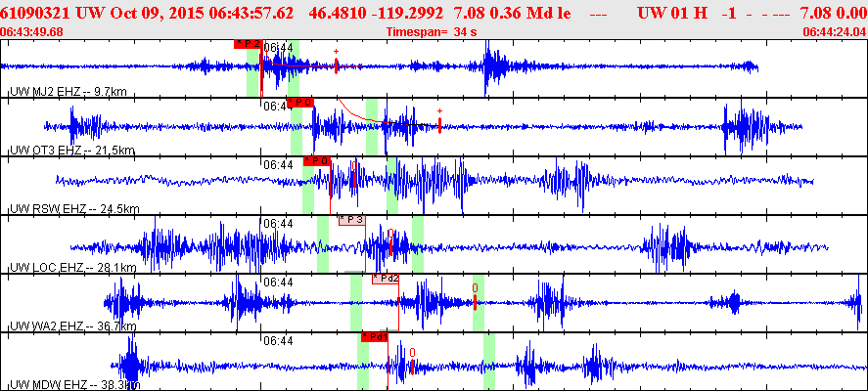Click the Timespan= 34 s label
This screenshot has width=868, height=391.
(x=432, y=32)
